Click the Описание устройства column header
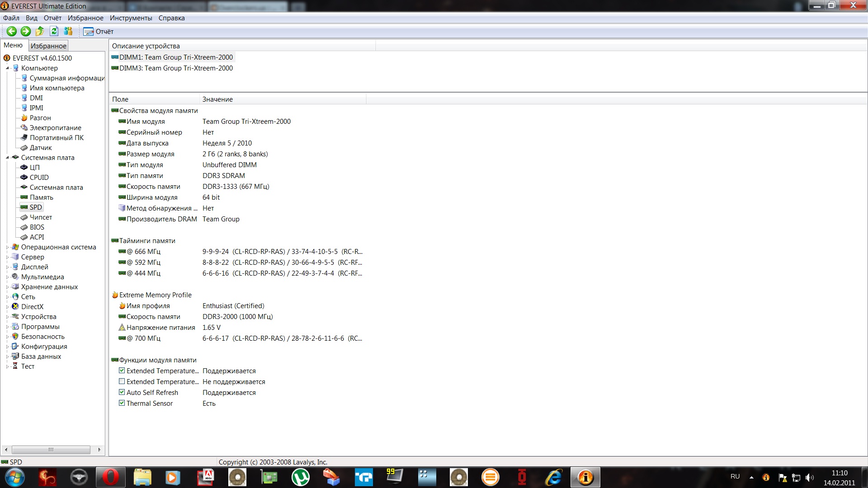This screenshot has height=488, width=868. pos(242,46)
